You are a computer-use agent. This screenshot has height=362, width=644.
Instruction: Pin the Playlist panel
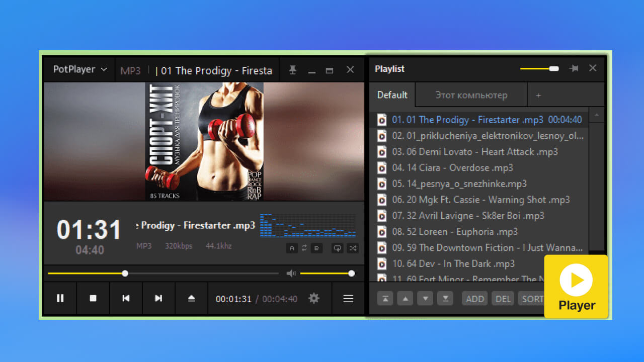574,68
